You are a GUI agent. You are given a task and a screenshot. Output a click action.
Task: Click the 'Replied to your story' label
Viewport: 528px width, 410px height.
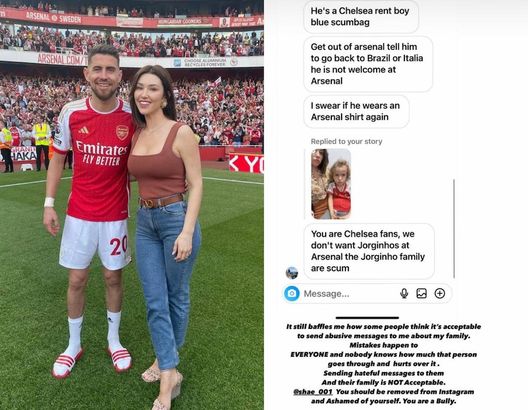[x=346, y=141]
